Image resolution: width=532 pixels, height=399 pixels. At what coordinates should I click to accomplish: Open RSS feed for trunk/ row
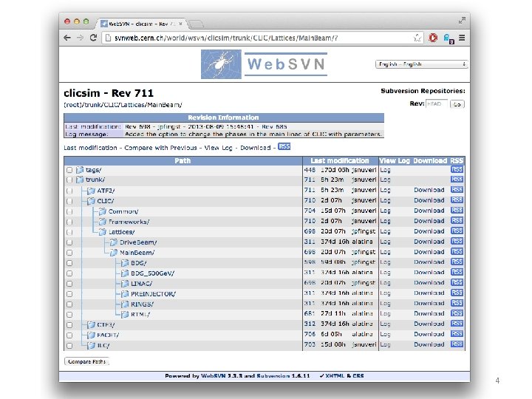pos(457,179)
